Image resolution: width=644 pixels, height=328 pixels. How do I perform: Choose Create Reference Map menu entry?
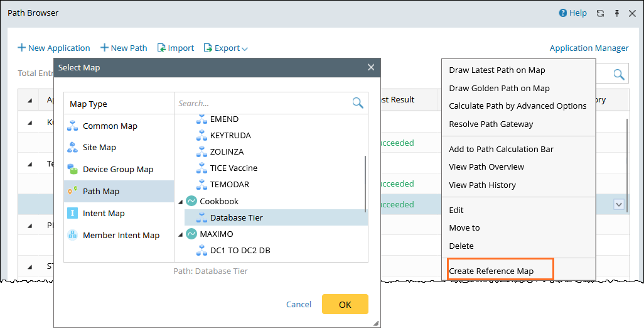click(491, 271)
